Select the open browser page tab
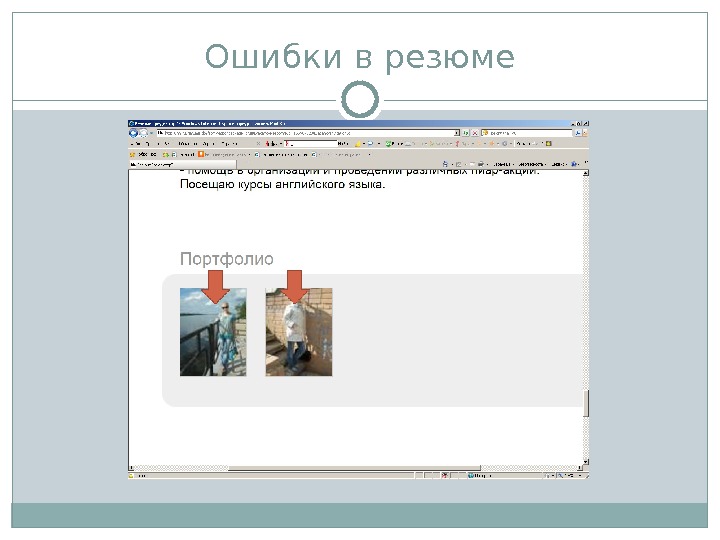 [x=182, y=164]
